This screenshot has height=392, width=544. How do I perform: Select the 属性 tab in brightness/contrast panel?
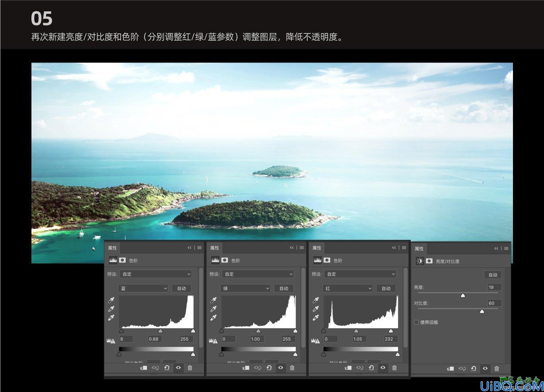point(419,249)
